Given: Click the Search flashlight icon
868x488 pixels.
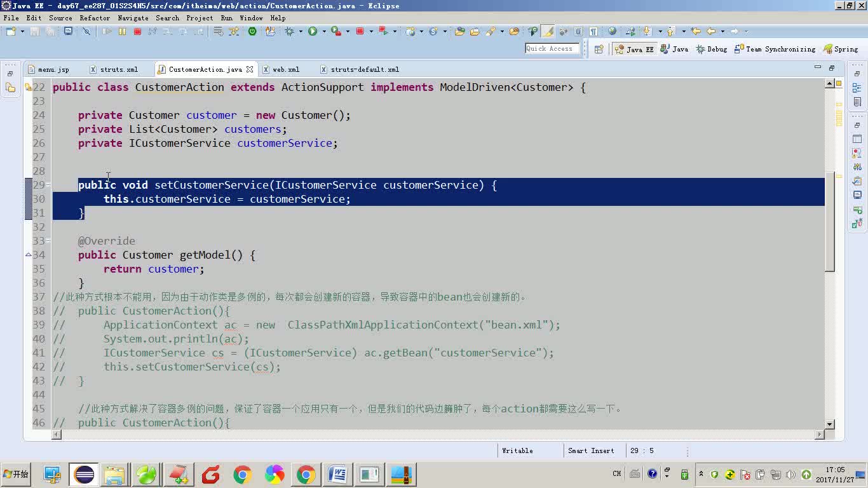Looking at the screenshot, I should tap(491, 31).
